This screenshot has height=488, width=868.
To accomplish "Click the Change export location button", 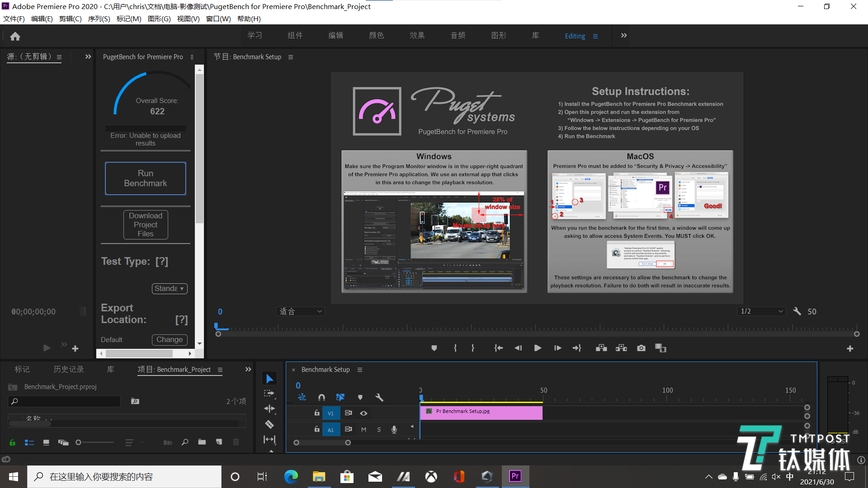I will [x=170, y=339].
